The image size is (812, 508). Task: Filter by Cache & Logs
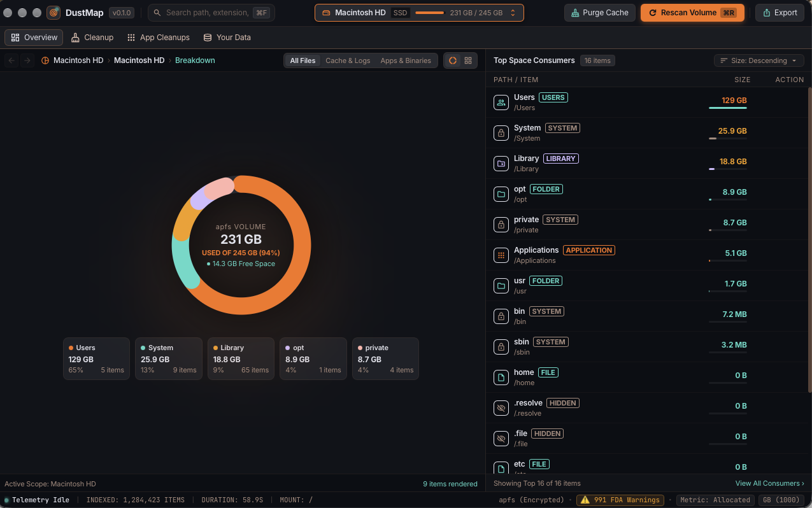coord(348,60)
